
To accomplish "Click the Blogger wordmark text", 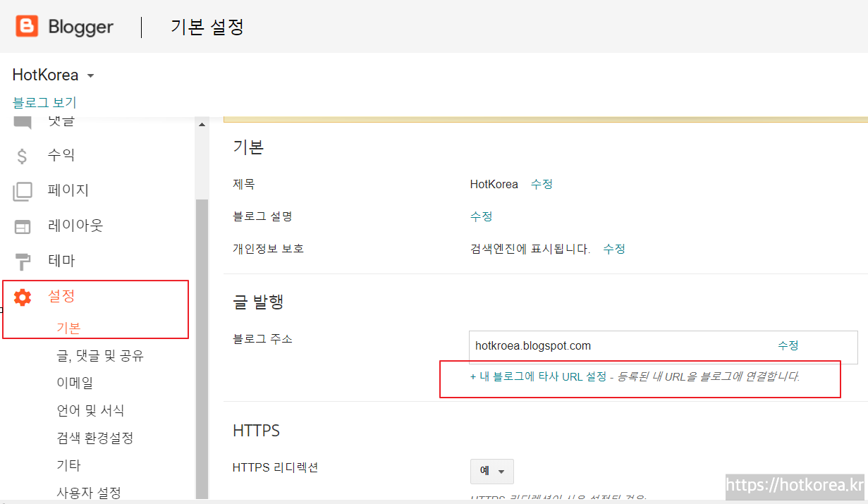I will point(81,27).
